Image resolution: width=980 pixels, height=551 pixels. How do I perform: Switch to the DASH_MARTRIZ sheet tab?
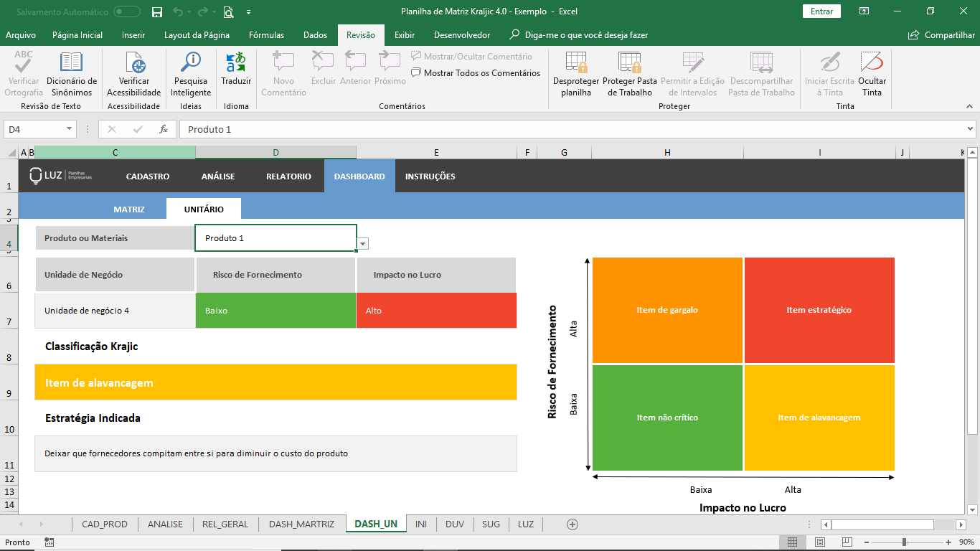click(301, 524)
